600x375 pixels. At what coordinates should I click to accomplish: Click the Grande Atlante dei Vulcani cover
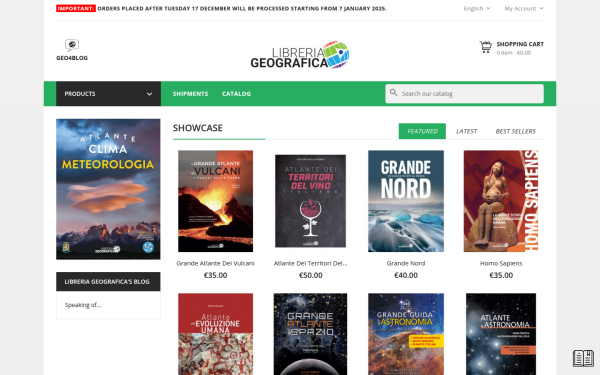[x=215, y=201]
